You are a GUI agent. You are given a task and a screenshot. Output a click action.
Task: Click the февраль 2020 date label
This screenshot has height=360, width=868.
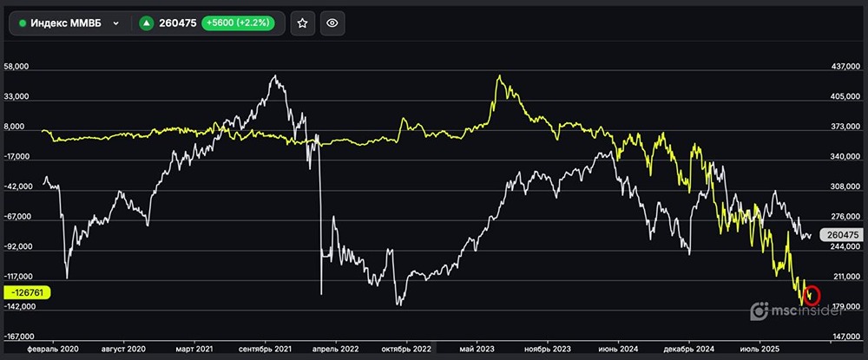click(53, 350)
